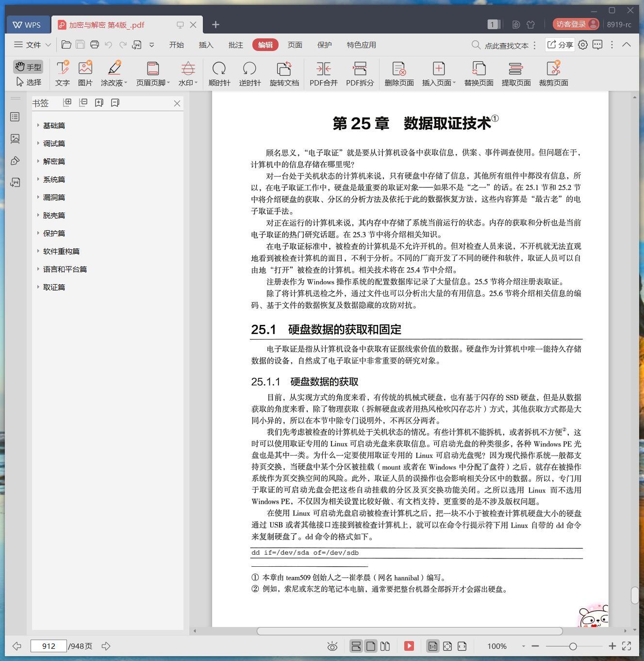644x661 pixels.
Task: Expand the 解密篇 bookmark
Action: pos(38,161)
